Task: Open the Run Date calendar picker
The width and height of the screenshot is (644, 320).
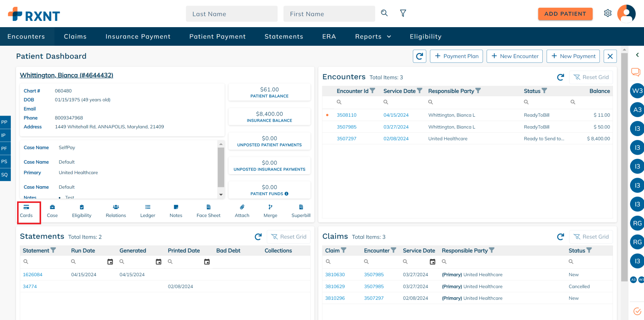Action: [110, 262]
